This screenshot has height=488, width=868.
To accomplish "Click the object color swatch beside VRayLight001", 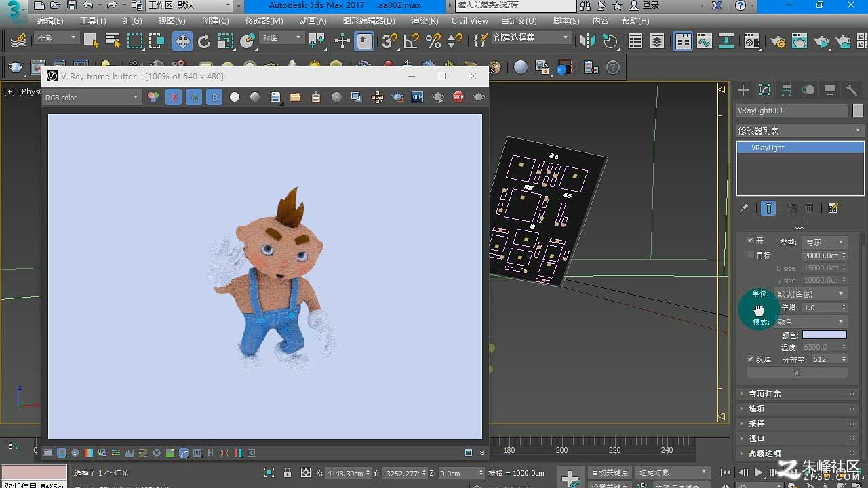I will coord(858,110).
